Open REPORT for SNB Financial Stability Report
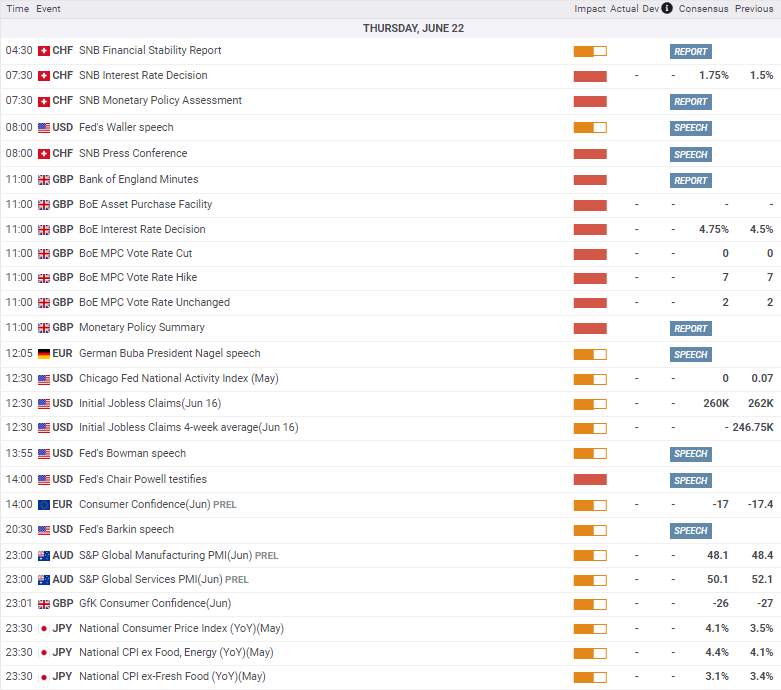Image resolution: width=781 pixels, height=690 pixels. click(x=690, y=51)
